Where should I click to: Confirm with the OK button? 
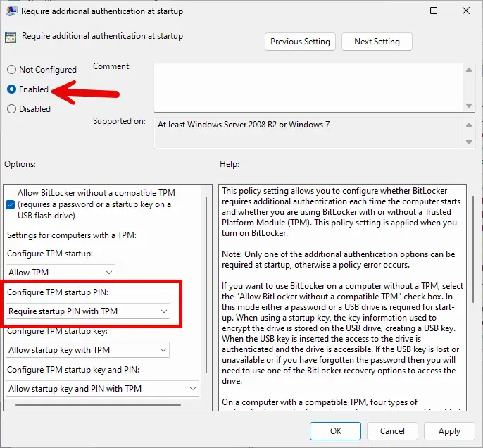[x=335, y=431]
